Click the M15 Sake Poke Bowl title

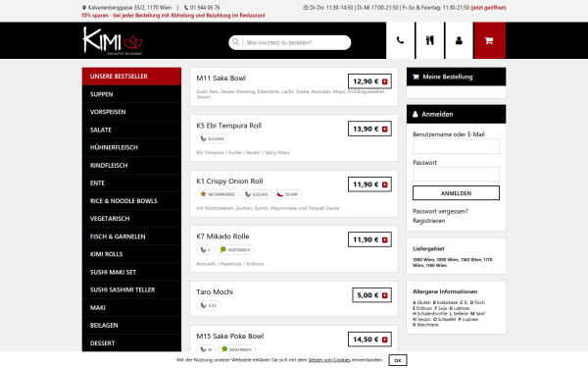tap(230, 336)
